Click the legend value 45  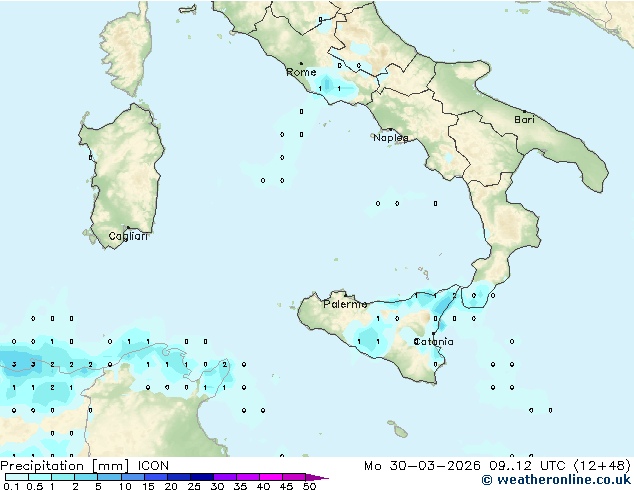tap(286, 486)
